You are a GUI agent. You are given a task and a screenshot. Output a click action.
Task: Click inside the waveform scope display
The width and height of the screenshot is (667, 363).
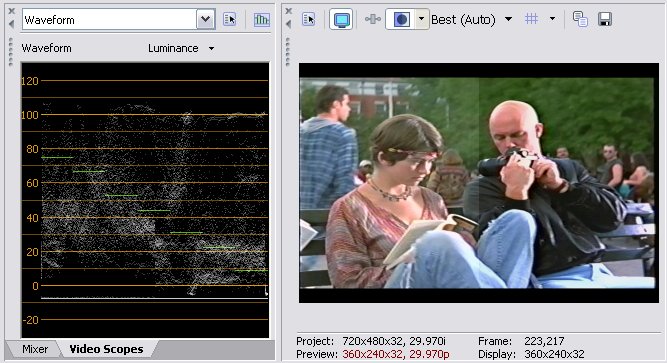tap(145, 200)
